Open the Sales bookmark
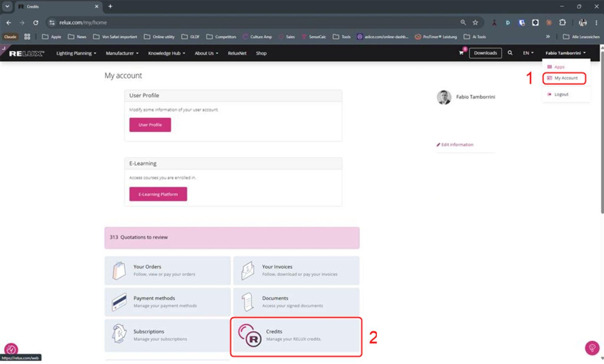This screenshot has width=604, height=364. click(287, 37)
